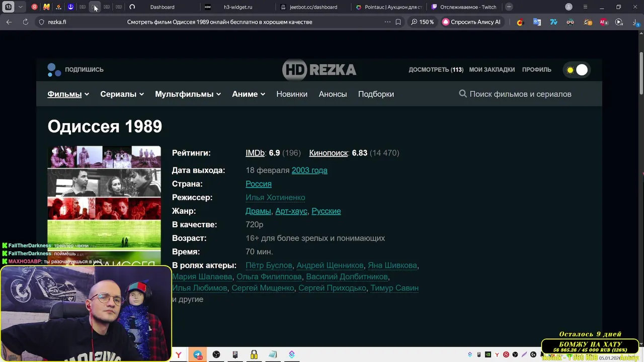Toggle the light/dark theme switch
644x362 pixels.
point(577,70)
